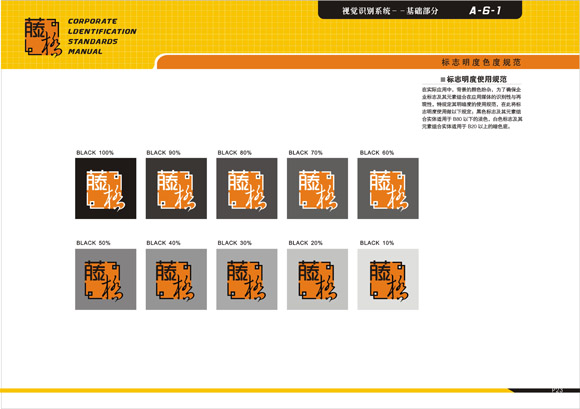
Task: Click the BLACK 80% logo tile
Action: (247, 189)
